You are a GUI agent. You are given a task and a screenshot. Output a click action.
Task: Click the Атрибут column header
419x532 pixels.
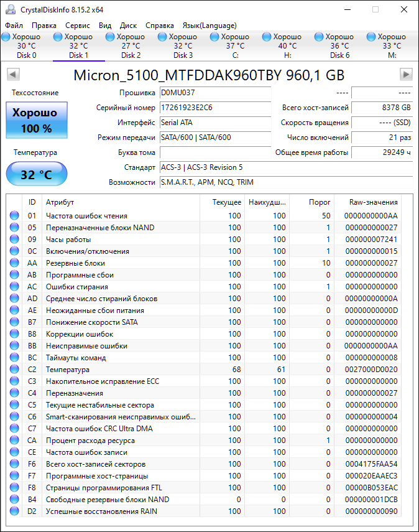(121, 202)
